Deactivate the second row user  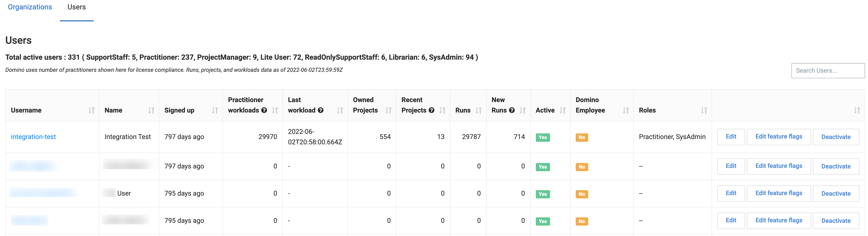836,166
